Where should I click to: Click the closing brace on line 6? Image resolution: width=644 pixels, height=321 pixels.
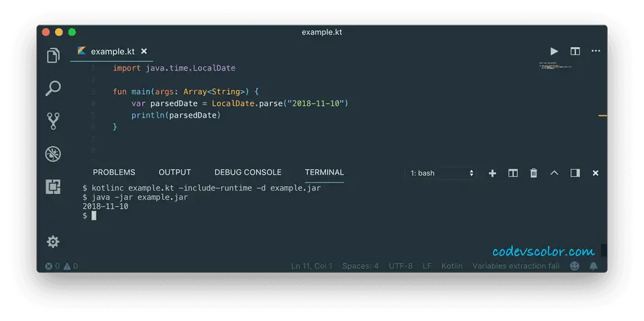115,127
